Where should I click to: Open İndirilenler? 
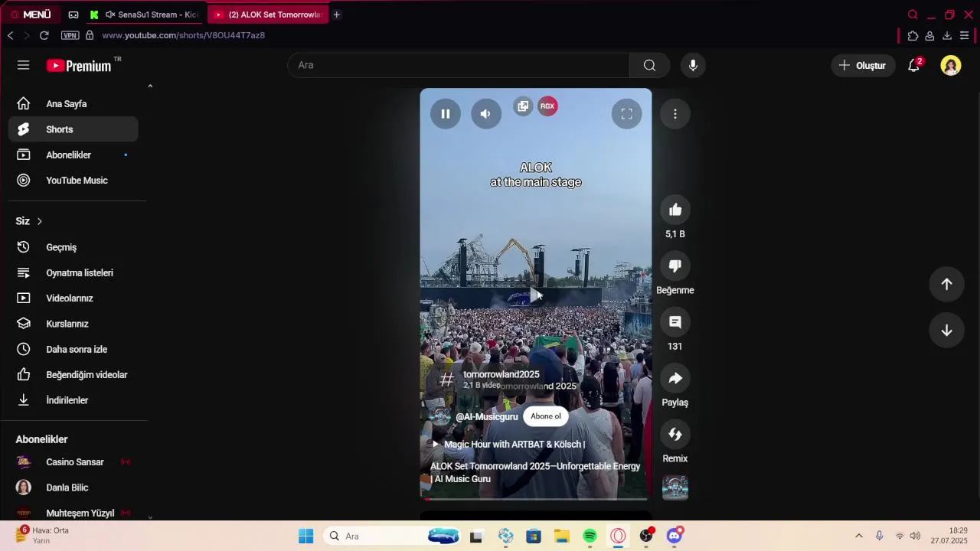pyautogui.click(x=73, y=400)
